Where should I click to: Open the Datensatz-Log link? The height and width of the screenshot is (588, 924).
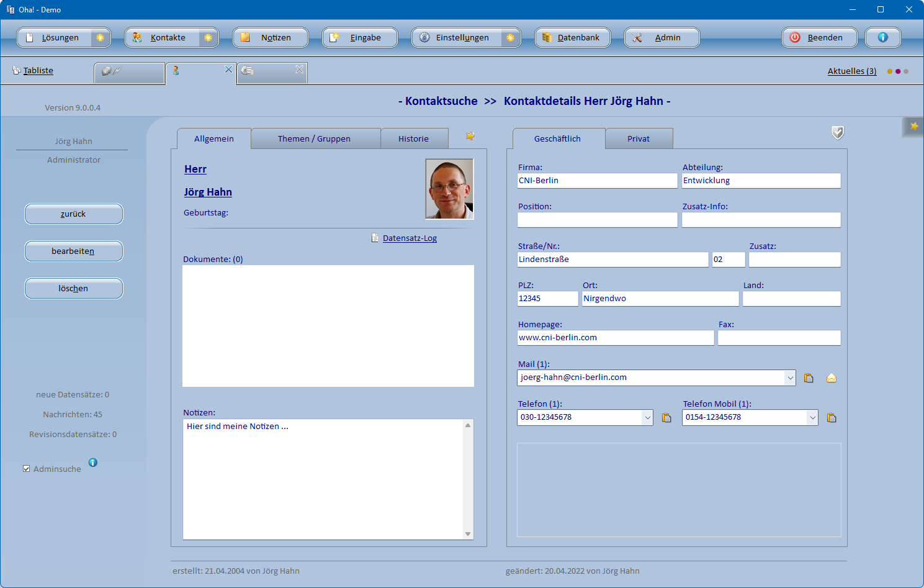[410, 238]
